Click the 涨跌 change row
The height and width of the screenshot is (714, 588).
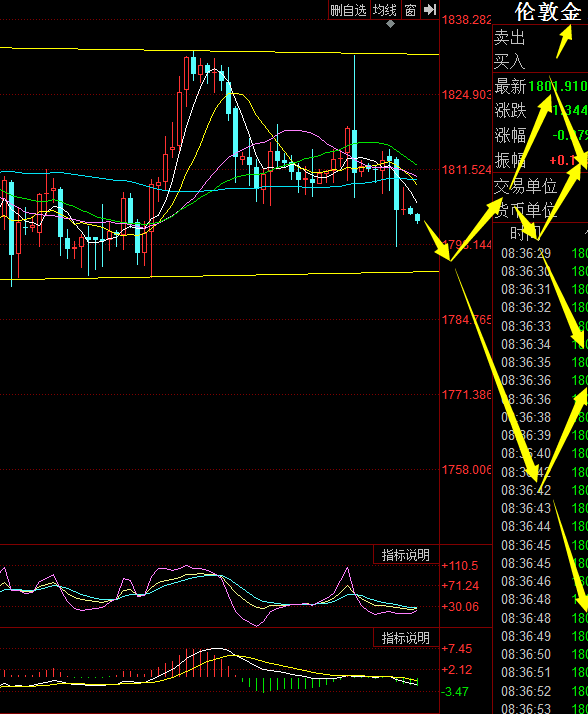click(x=541, y=111)
